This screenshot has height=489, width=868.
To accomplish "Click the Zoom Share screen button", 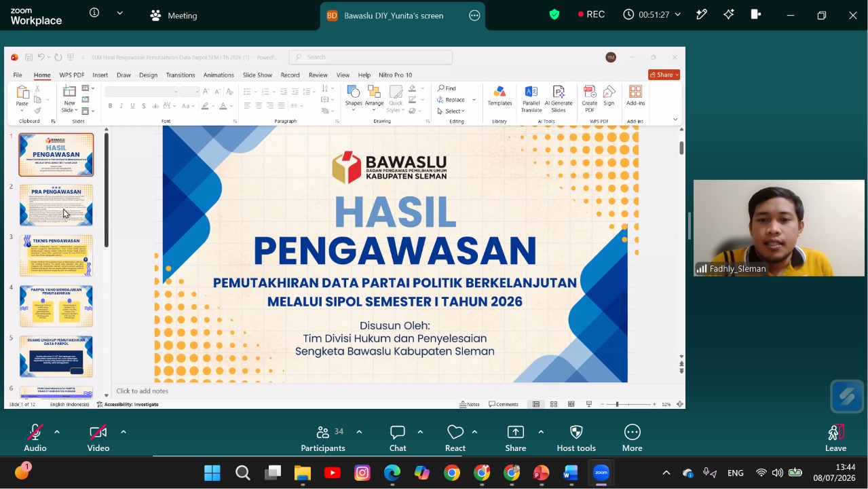I will [516, 438].
